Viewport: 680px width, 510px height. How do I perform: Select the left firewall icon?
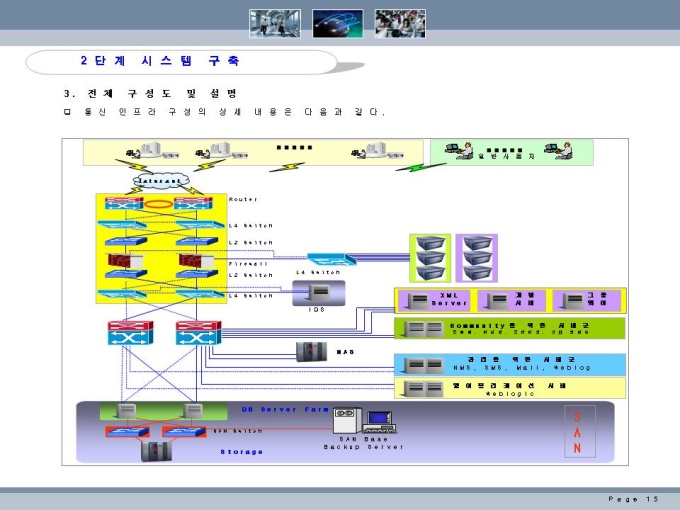pos(125,261)
